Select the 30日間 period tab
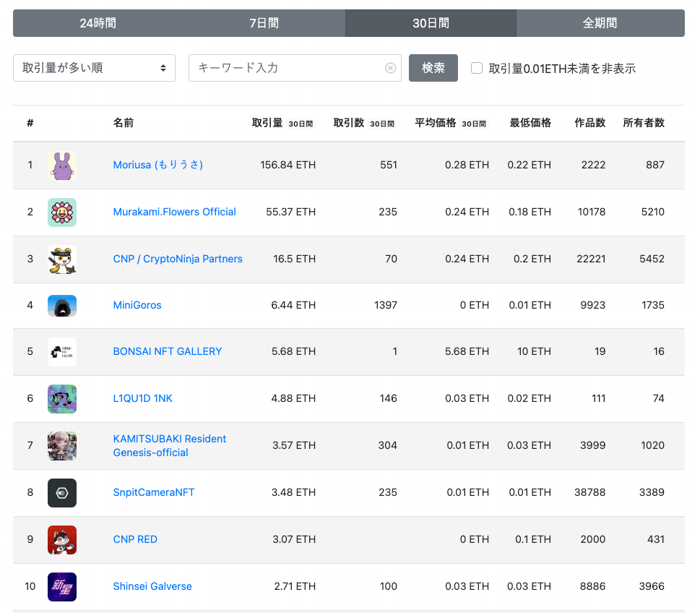This screenshot has height=613, width=700. pyautogui.click(x=431, y=23)
